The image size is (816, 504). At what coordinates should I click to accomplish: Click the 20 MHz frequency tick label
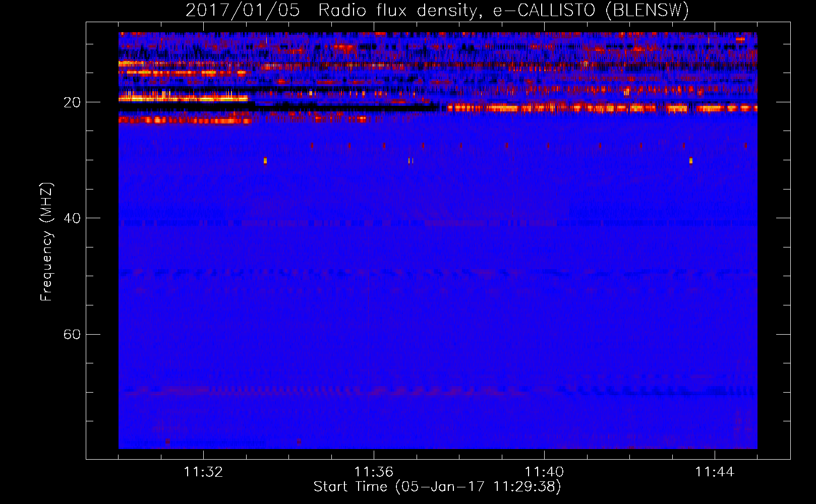(72, 102)
